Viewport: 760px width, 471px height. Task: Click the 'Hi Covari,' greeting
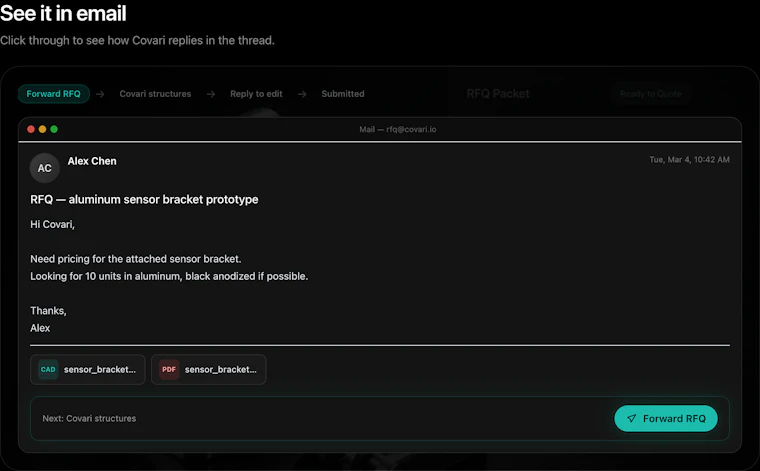[x=52, y=224]
